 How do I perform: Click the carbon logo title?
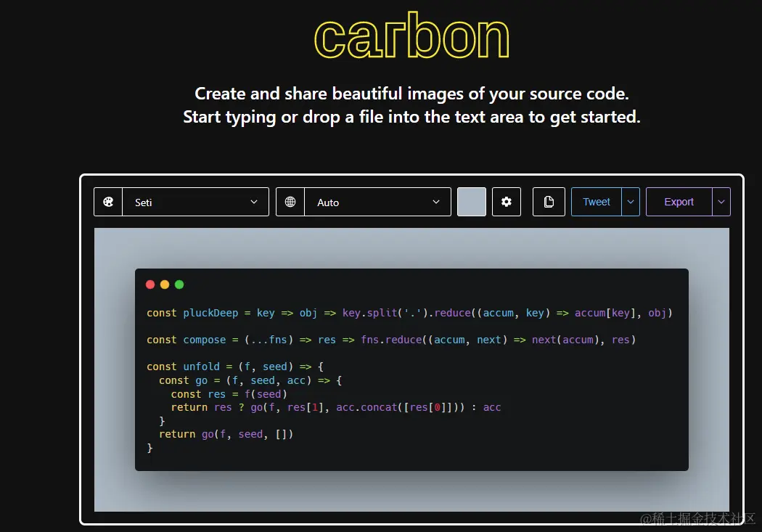pyautogui.click(x=411, y=36)
